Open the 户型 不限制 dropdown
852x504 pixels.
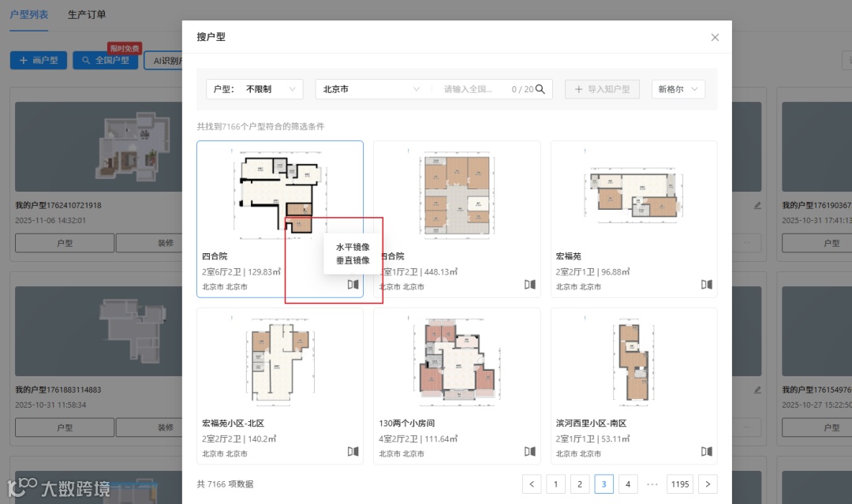click(254, 89)
